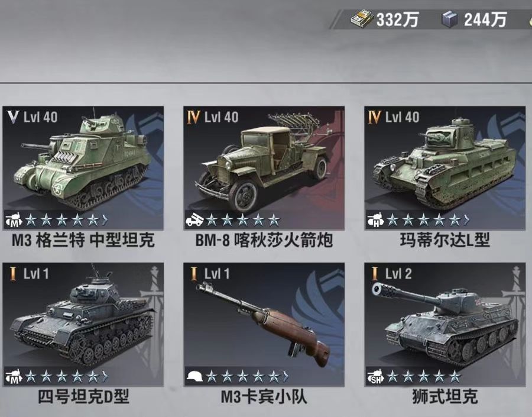Open the 四号坦克D型 tank card image
This screenshot has height=417, width=532.
click(x=83, y=324)
